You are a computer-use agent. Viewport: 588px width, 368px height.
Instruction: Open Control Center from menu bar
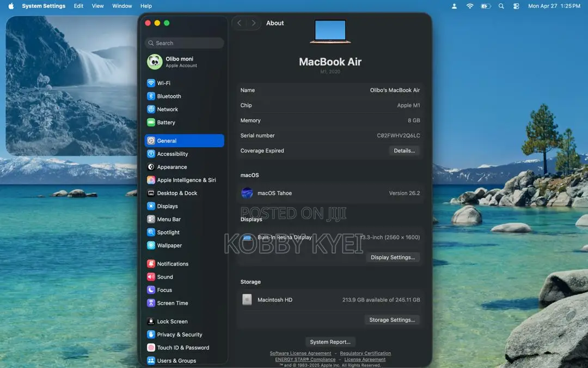pos(516,6)
